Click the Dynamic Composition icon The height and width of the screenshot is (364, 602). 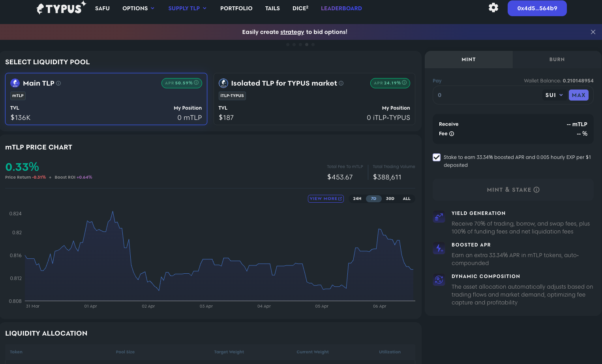click(x=439, y=280)
